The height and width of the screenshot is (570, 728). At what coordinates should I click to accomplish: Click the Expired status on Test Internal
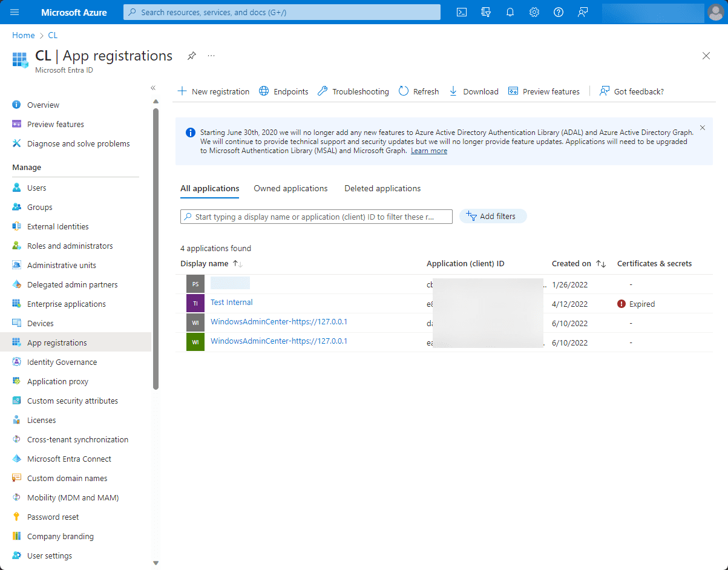(x=636, y=304)
